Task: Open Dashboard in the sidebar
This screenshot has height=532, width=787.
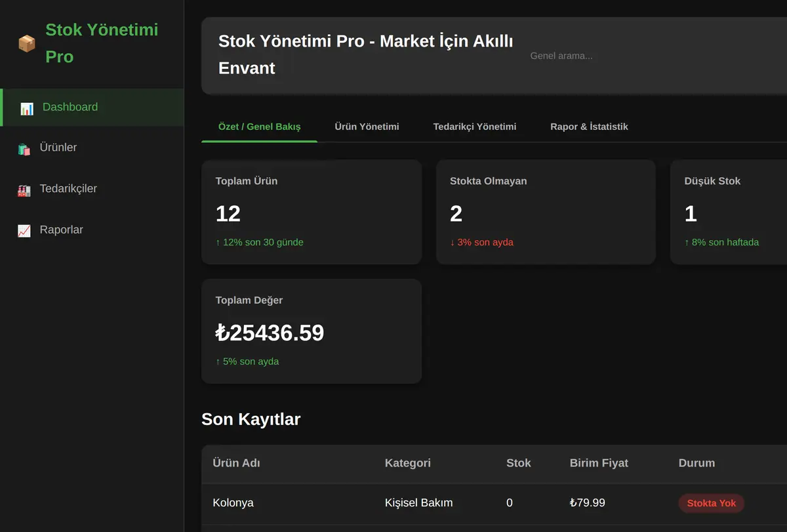Action: click(92, 107)
